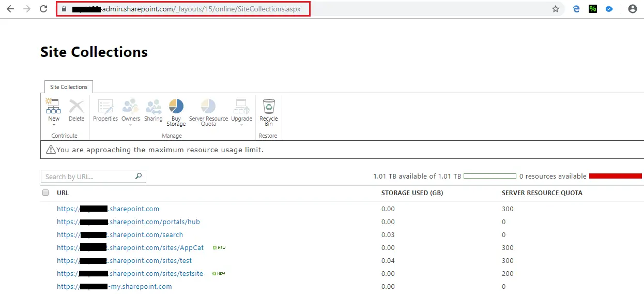Click the storage available progress bar
Viewport: 644px width, 294px height.
[490, 176]
